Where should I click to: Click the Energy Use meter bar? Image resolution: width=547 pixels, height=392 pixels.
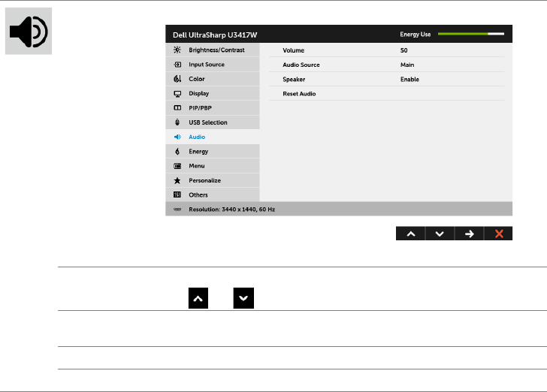point(471,34)
